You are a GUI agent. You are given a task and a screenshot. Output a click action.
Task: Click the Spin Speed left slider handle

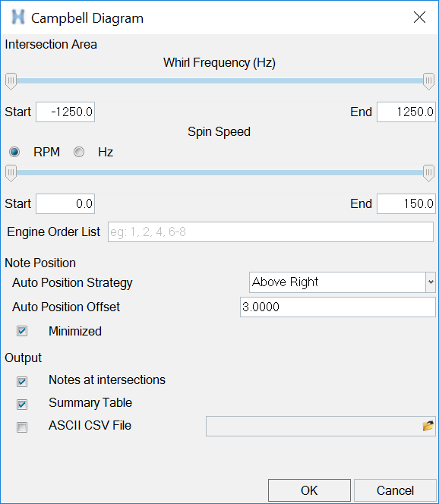pyautogui.click(x=11, y=173)
